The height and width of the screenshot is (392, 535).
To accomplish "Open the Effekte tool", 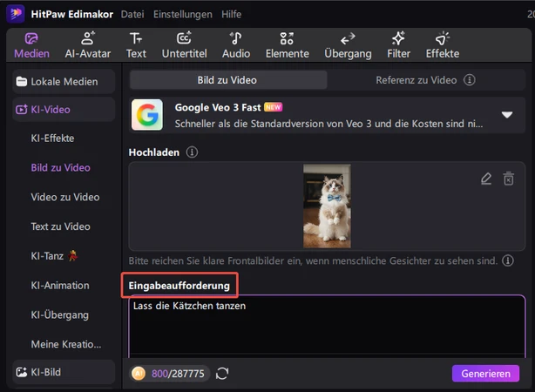I will (x=443, y=44).
